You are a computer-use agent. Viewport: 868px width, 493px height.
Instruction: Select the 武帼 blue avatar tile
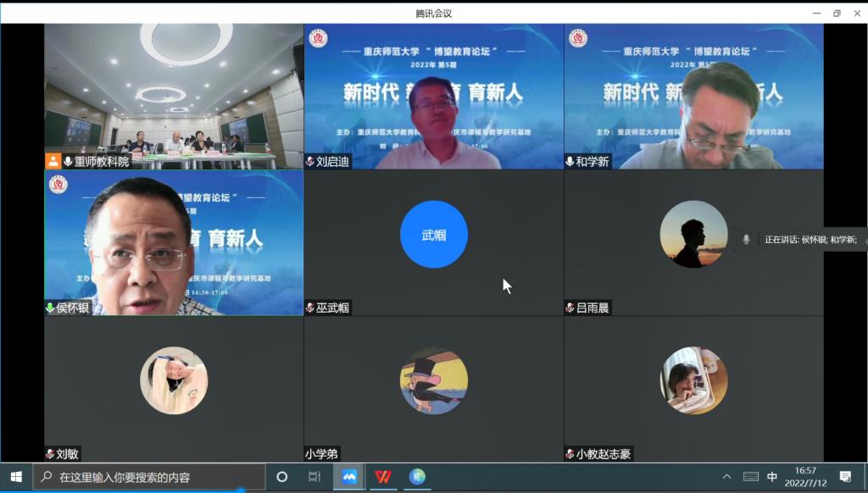[x=433, y=235]
